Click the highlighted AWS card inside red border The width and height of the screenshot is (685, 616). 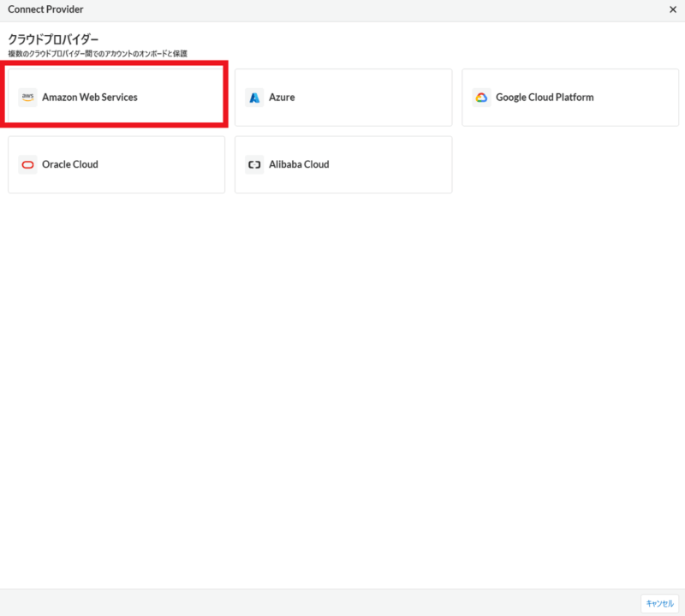[116, 97]
